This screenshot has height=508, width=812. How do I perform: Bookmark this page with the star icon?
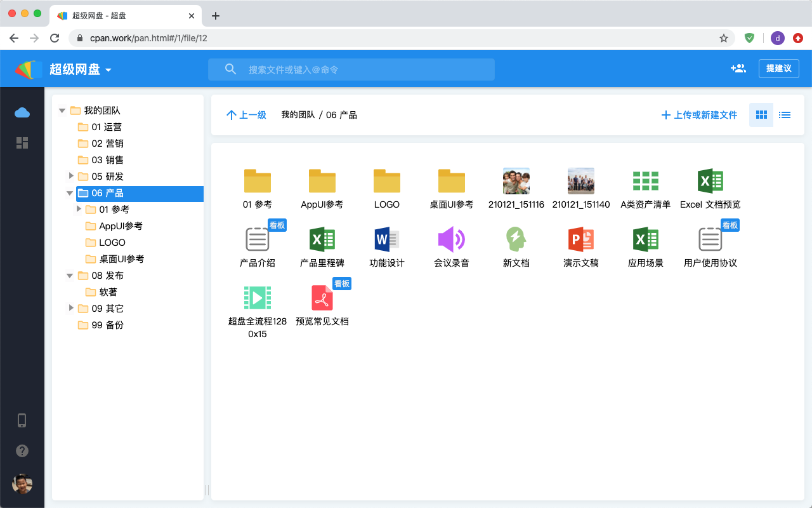pos(724,38)
